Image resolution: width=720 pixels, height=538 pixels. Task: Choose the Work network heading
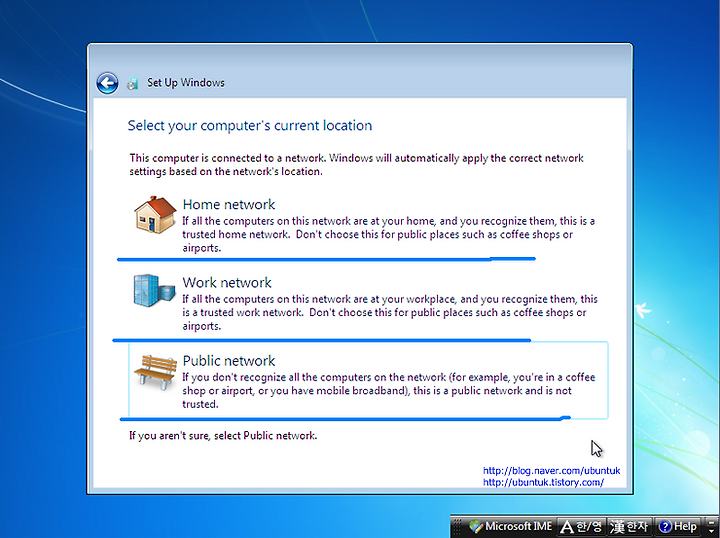227,282
